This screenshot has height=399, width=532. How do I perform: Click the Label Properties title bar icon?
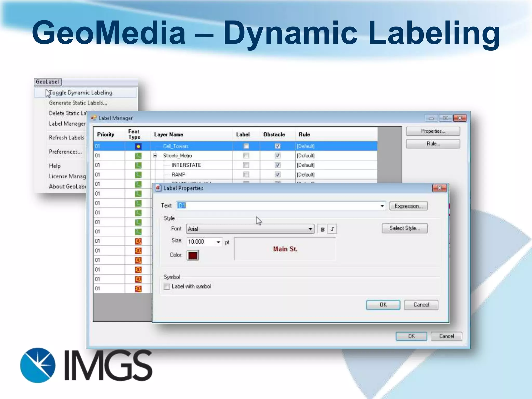(158, 188)
